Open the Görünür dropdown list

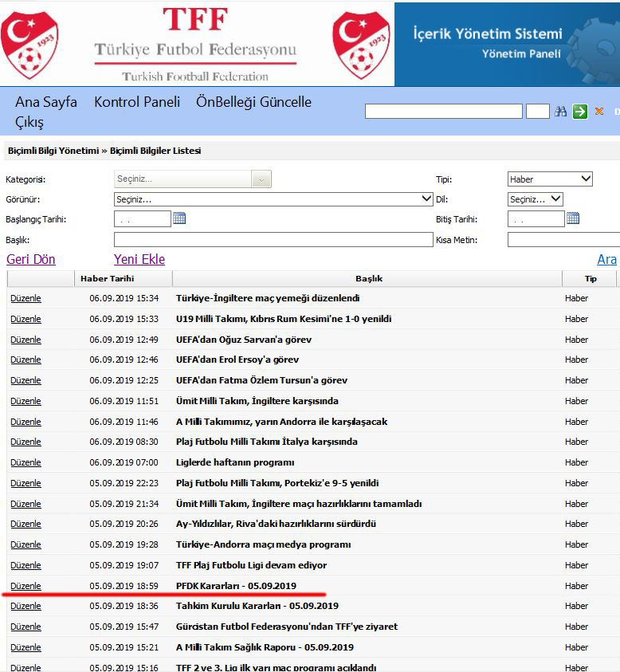coord(273,199)
